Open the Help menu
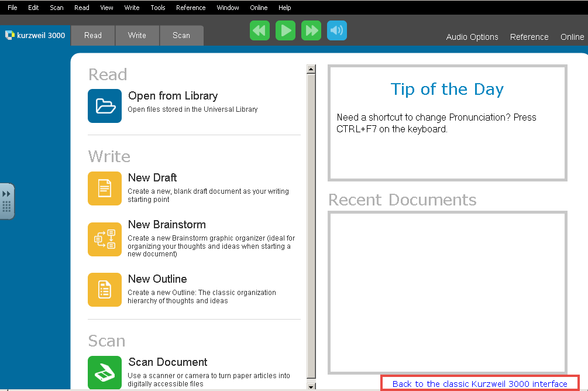Screen dimensions: 588x391 tap(284, 8)
